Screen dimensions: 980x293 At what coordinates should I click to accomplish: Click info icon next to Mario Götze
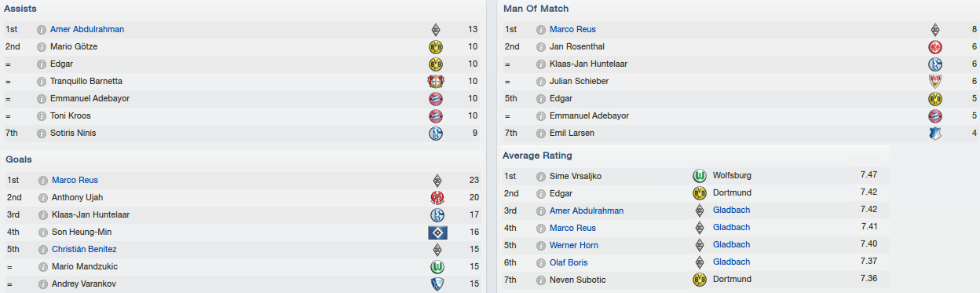(x=42, y=46)
